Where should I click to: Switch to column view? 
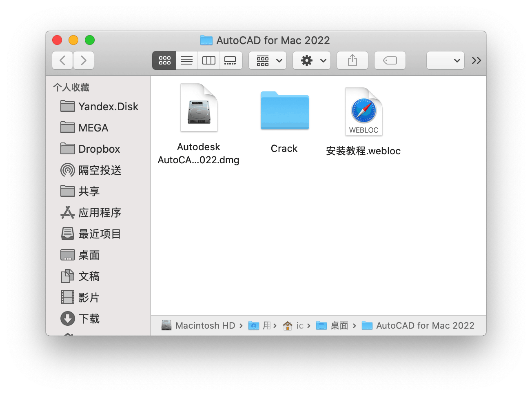click(x=209, y=60)
